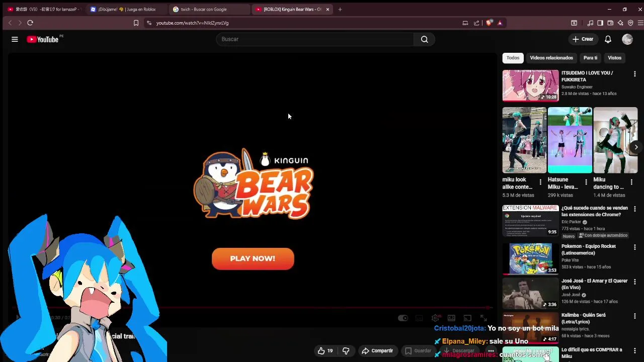The width and height of the screenshot is (644, 362).
Task: Focus the YouTube 'Buscar' search field
Action: (x=315, y=39)
